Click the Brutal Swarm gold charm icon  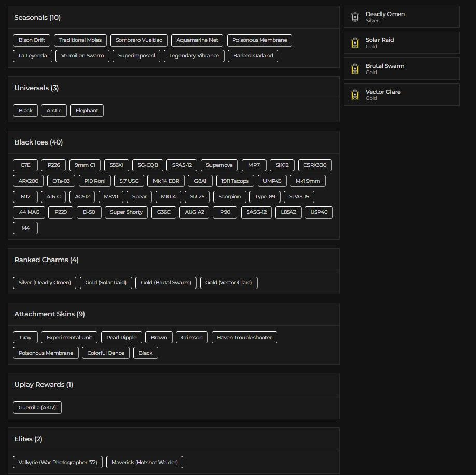tap(355, 69)
